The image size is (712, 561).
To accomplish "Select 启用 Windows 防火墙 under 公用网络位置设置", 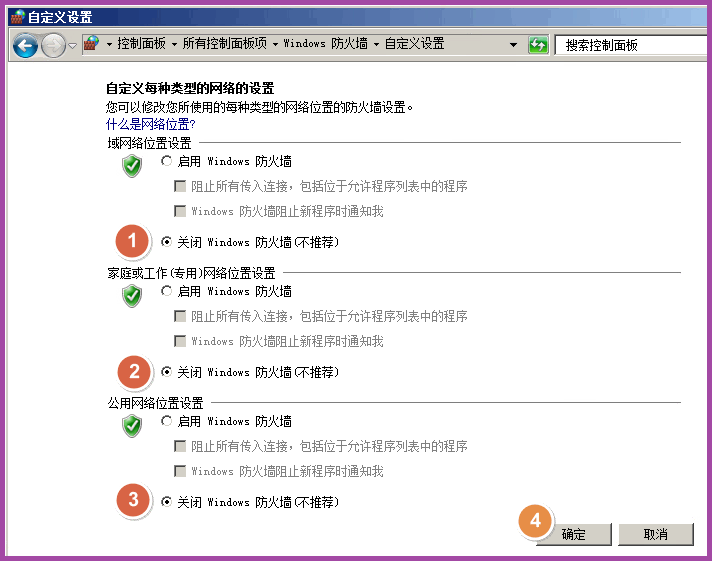I will pyautogui.click(x=167, y=421).
